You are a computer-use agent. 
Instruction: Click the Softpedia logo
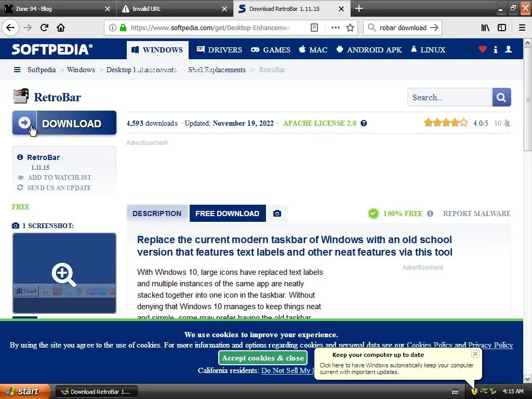[x=52, y=49]
